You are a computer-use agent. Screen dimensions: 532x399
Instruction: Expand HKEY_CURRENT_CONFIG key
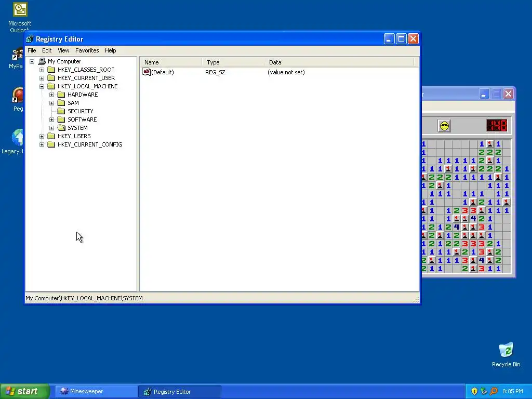42,144
